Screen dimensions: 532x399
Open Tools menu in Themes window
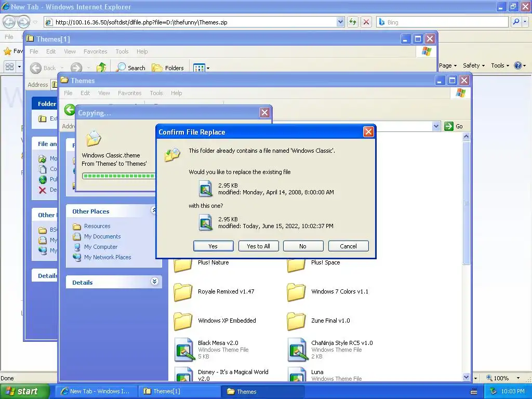coord(156,93)
